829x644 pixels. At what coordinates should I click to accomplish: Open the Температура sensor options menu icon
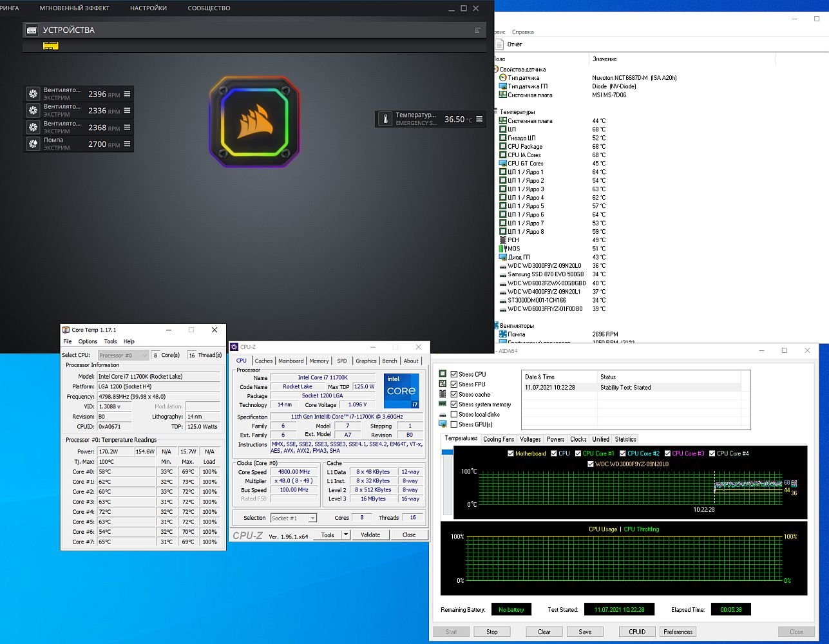click(x=479, y=119)
